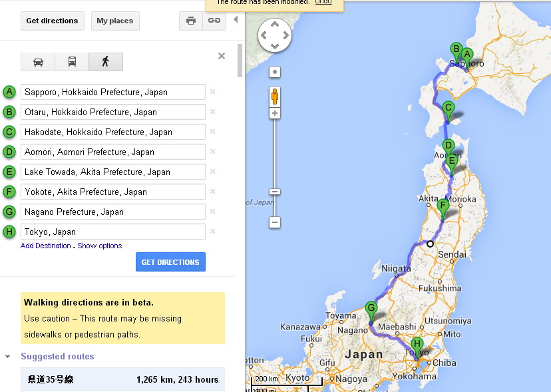Select public transit bus icon

72,62
